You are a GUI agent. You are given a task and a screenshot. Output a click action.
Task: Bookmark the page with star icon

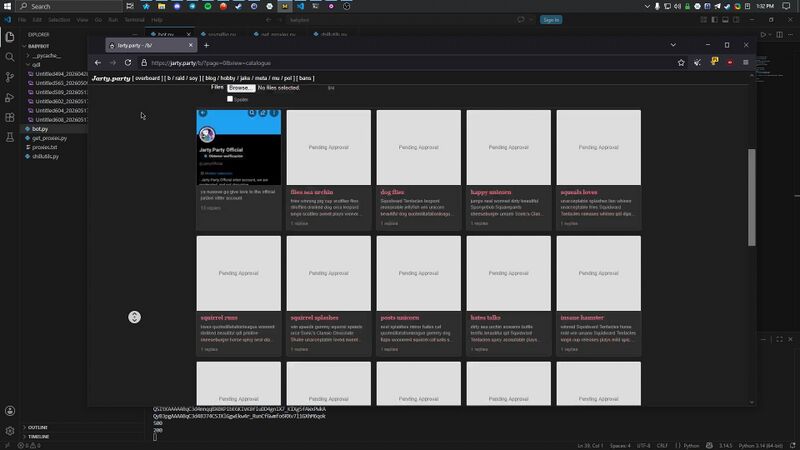pos(681,62)
